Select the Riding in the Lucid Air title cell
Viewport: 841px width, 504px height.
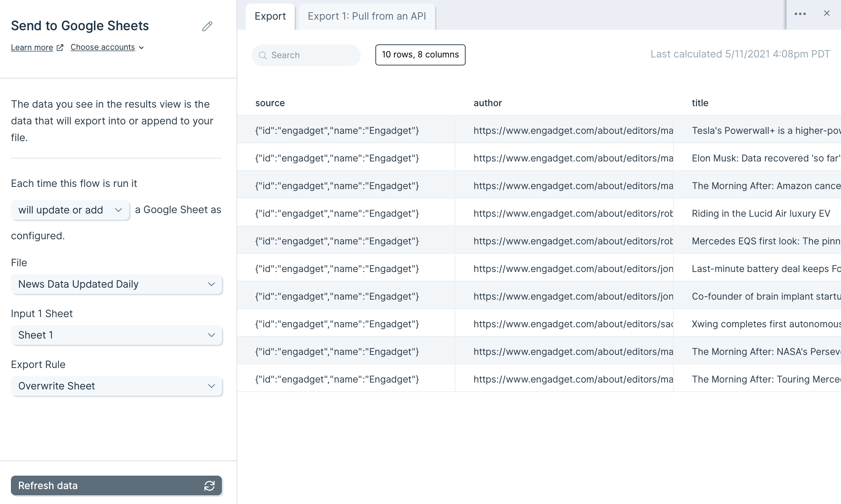point(761,213)
